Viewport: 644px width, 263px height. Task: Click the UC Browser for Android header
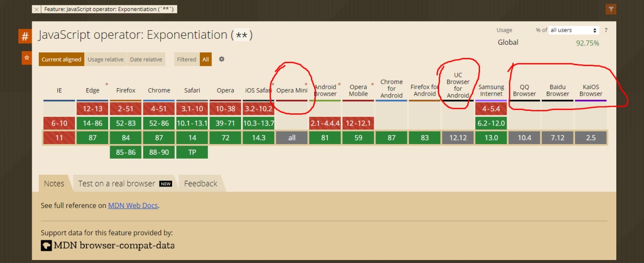[458, 86]
